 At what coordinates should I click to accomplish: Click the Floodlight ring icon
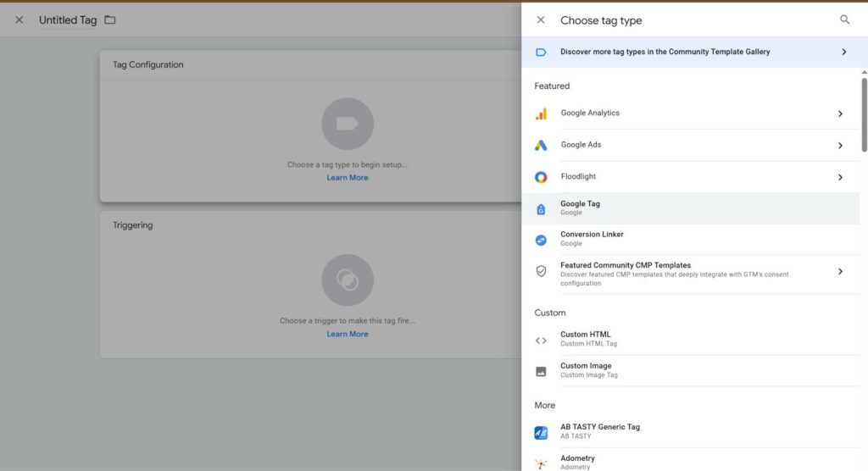(x=541, y=177)
